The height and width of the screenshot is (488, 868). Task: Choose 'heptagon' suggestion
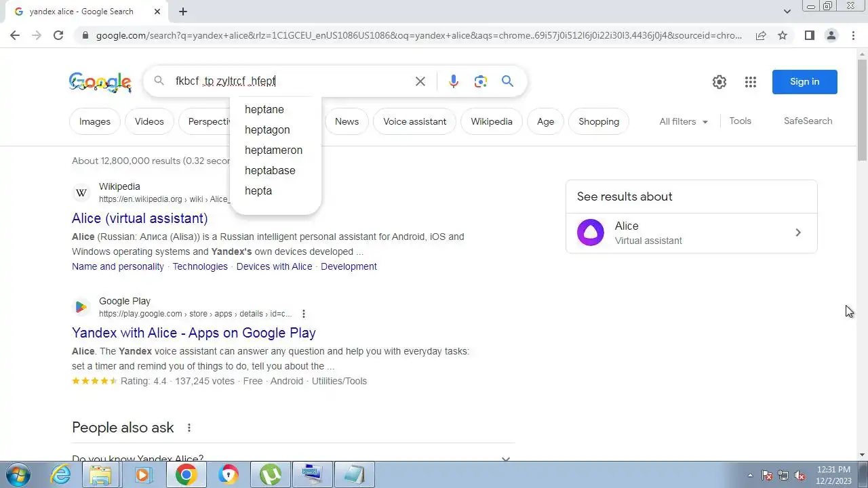click(x=267, y=129)
